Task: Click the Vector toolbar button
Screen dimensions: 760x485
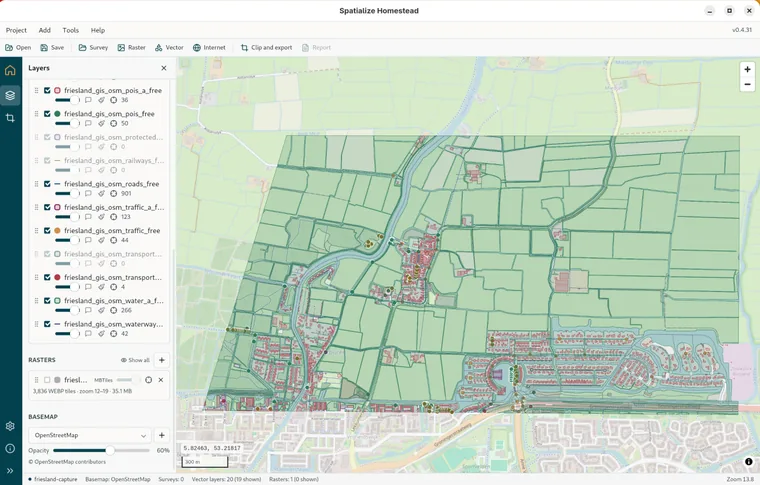Action: pos(169,47)
